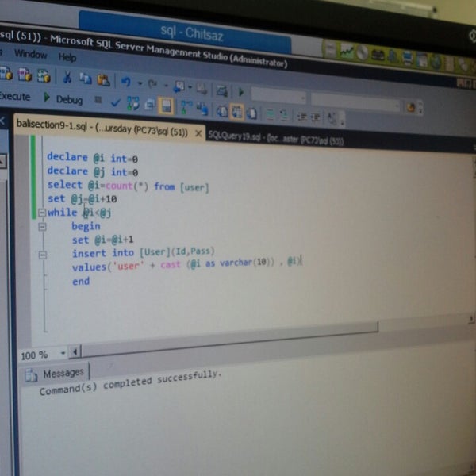476x476 pixels.
Task: Parse the query with the blue checkmark
Action: click(x=115, y=102)
